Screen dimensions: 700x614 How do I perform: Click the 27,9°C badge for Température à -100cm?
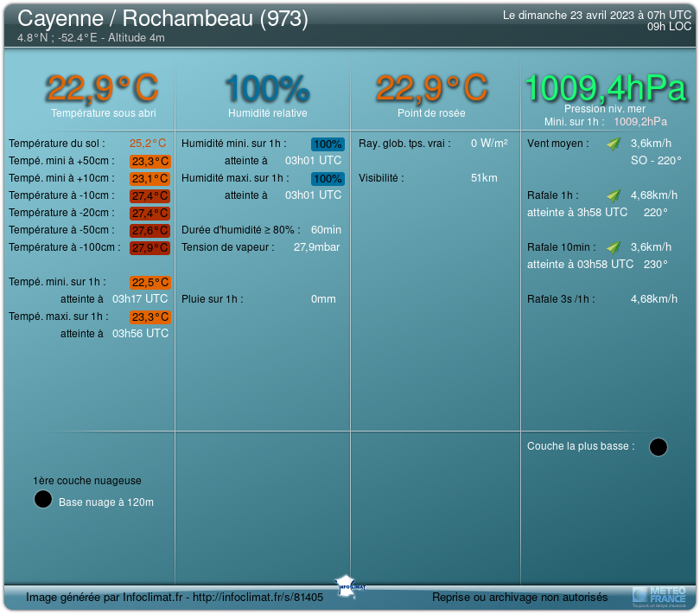150,248
